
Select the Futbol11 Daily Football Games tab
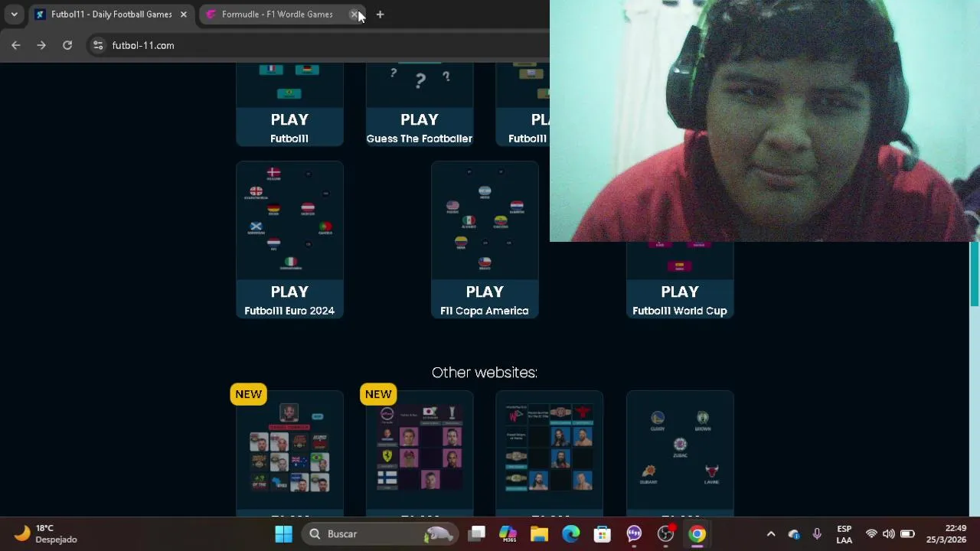pos(111,15)
